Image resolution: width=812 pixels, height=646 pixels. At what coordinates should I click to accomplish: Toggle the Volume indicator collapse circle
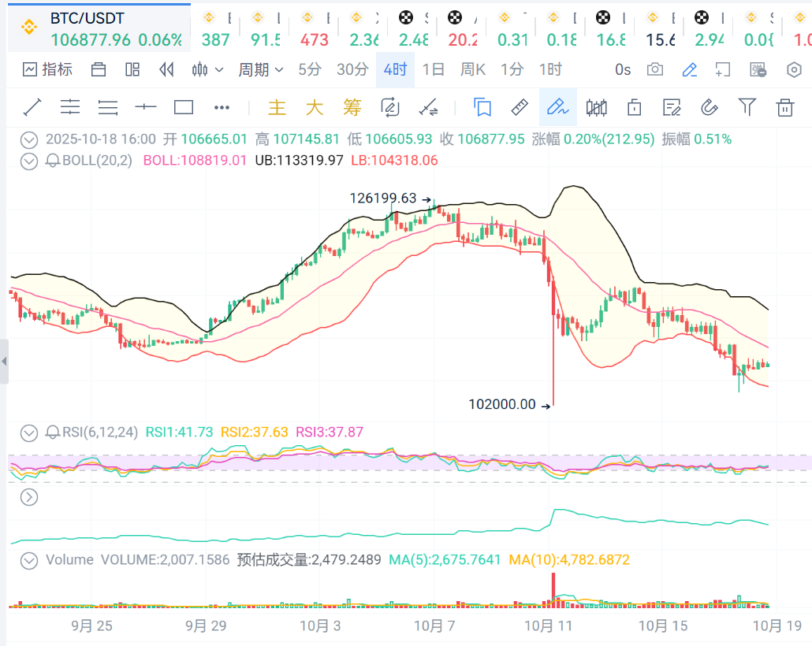[x=29, y=560]
